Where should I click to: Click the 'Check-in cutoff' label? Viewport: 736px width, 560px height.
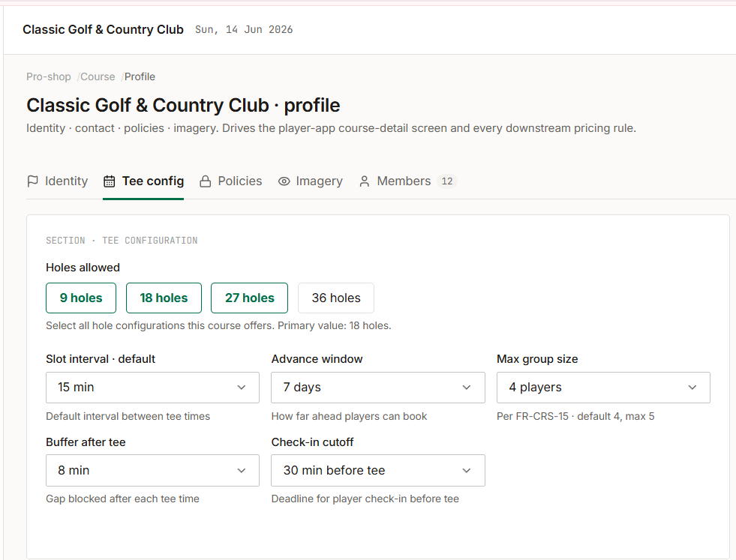(313, 442)
